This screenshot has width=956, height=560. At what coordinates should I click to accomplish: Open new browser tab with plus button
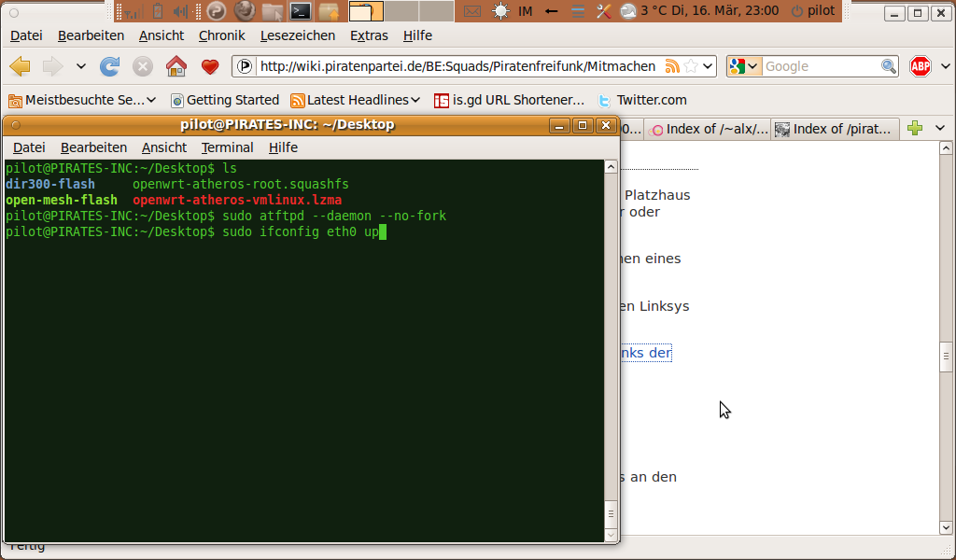pyautogui.click(x=915, y=129)
